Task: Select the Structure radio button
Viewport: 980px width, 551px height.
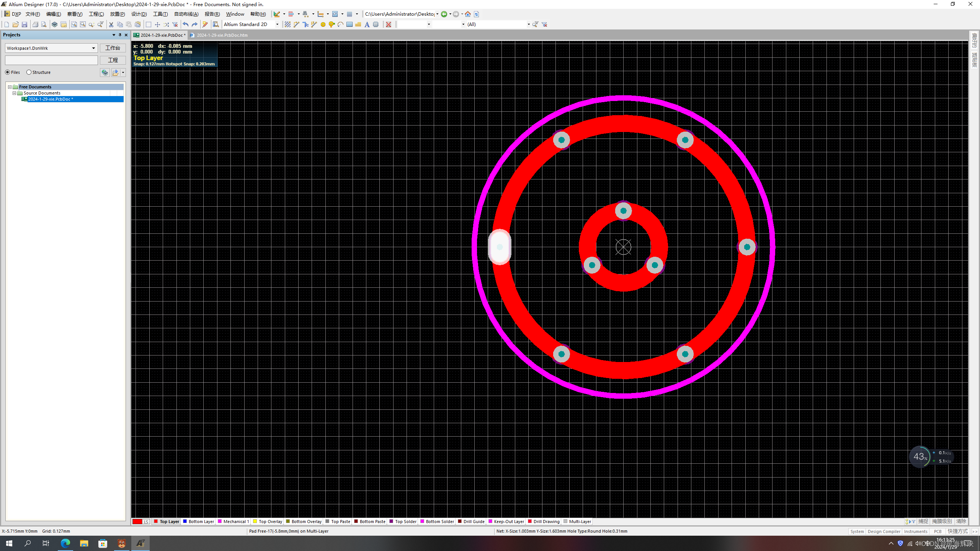Action: pos(29,72)
